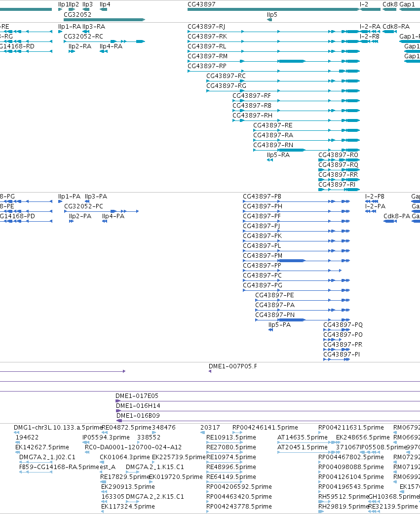The height and width of the screenshot is (514, 420).
Task: Click the Cdk8-RA transcript label
Action: 396,27
